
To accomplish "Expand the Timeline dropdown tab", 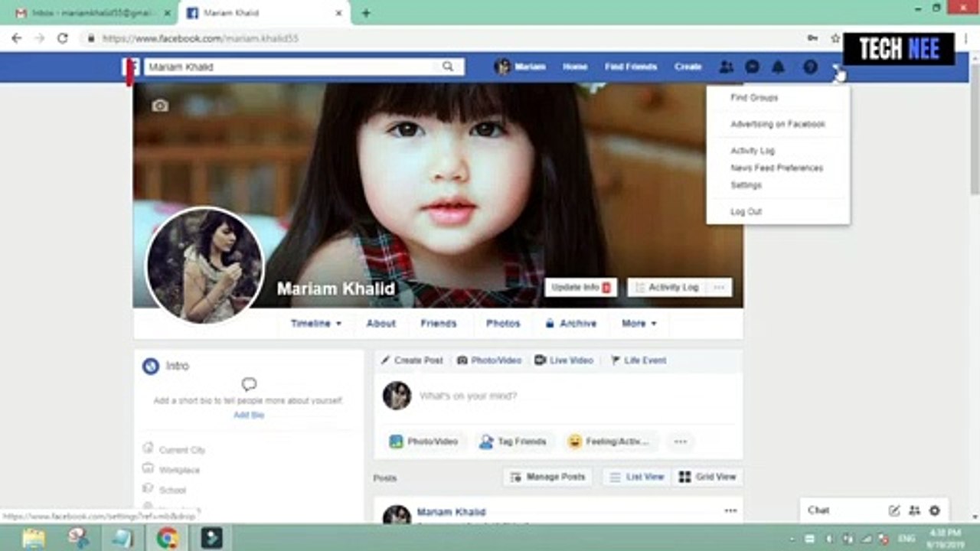I will coord(315,324).
